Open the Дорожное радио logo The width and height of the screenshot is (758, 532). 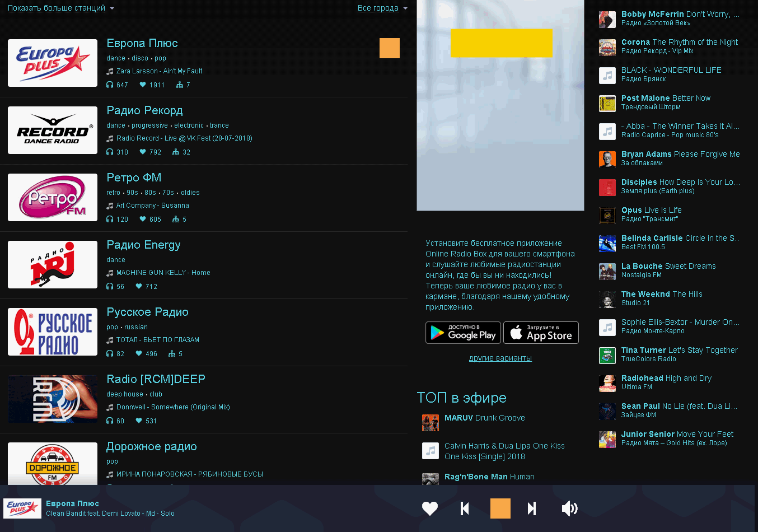[53, 464]
